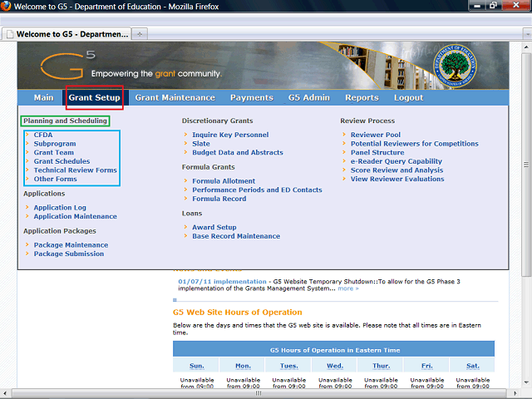Click the horizontal scrollbar left arrow
532x399 pixels.
(5, 393)
